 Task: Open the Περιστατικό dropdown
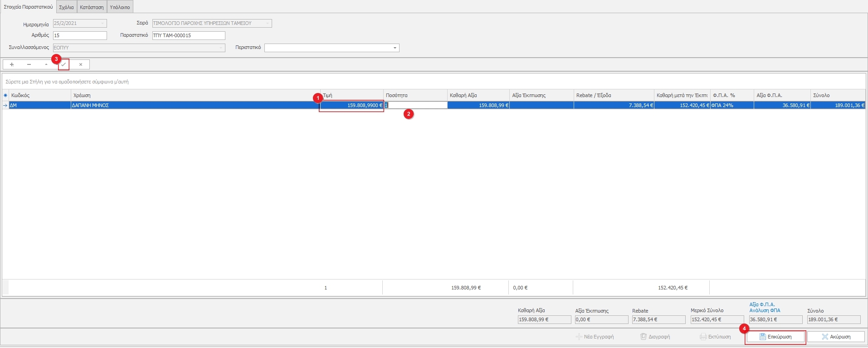click(x=395, y=48)
